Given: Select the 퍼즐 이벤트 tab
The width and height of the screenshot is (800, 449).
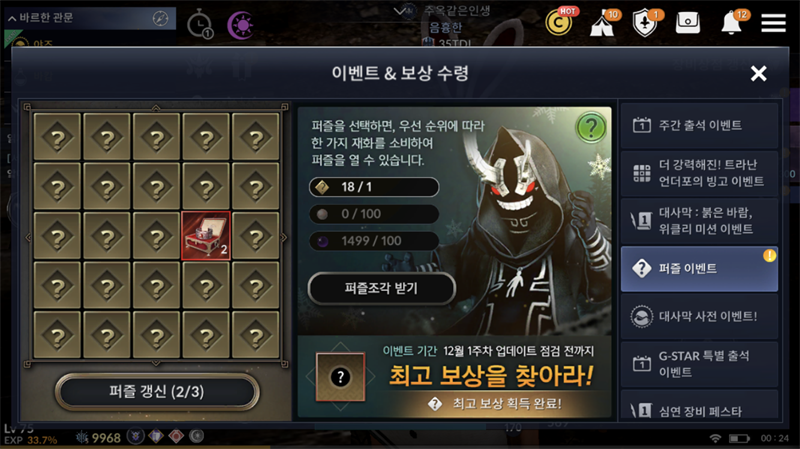Looking at the screenshot, I should (x=699, y=269).
